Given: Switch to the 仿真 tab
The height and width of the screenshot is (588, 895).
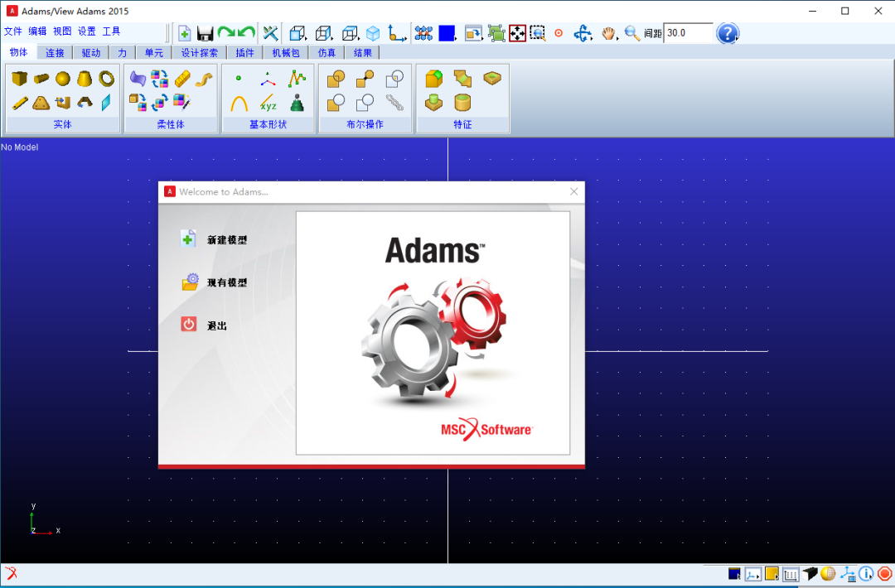Looking at the screenshot, I should [x=327, y=53].
